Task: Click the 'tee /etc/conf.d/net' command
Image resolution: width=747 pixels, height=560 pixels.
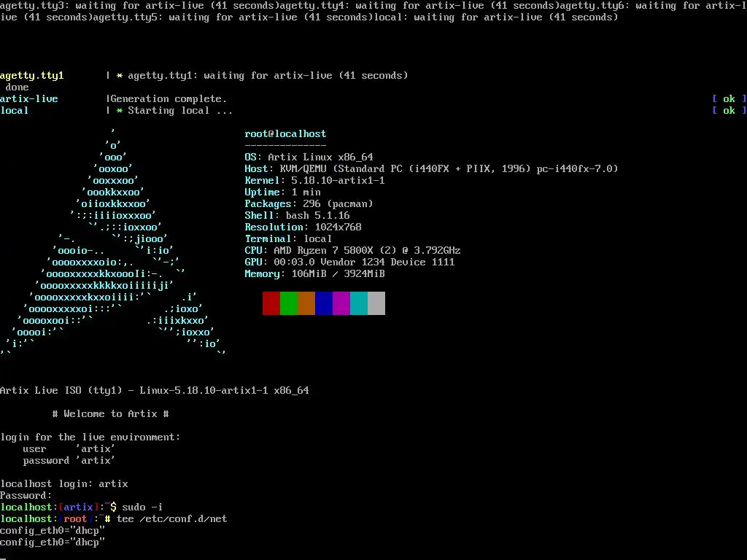Action: pyautogui.click(x=171, y=518)
